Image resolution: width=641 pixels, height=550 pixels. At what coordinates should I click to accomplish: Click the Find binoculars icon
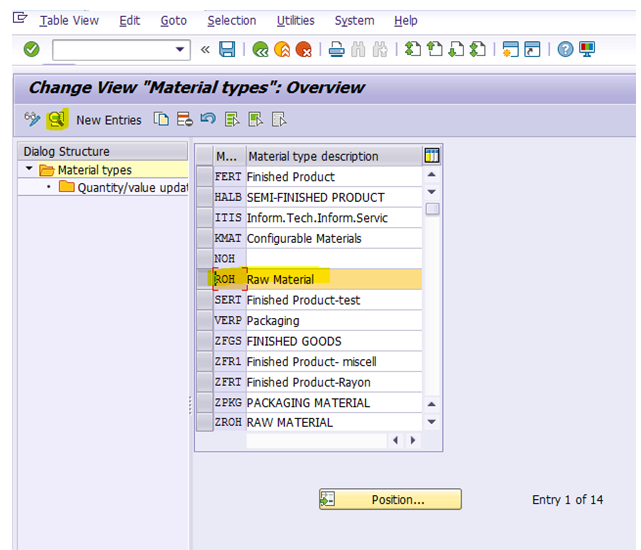tap(358, 49)
